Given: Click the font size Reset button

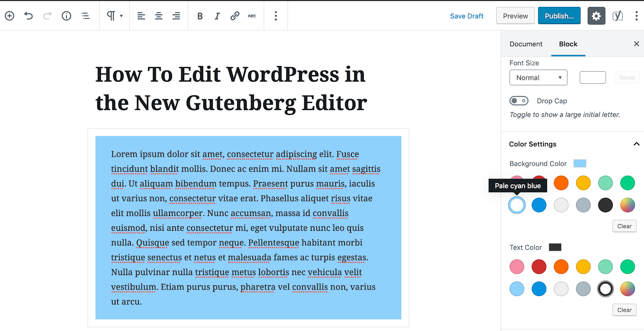Looking at the screenshot, I should pos(627,78).
